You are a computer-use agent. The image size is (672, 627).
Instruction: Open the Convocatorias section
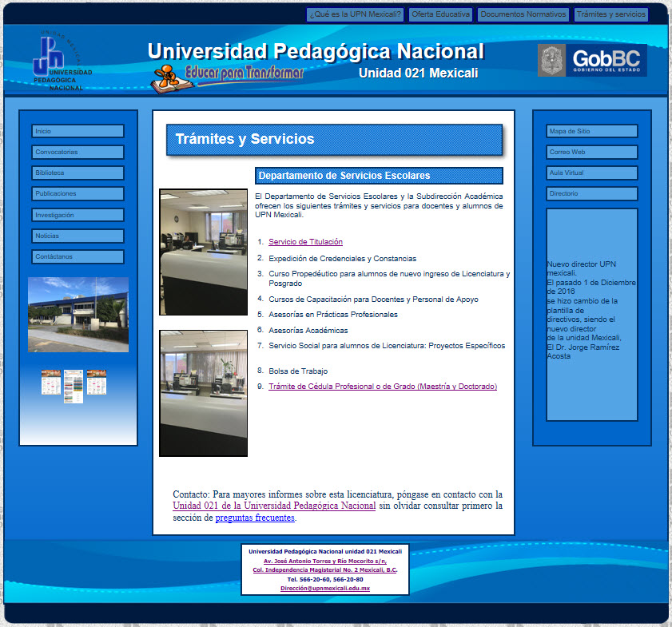78,152
